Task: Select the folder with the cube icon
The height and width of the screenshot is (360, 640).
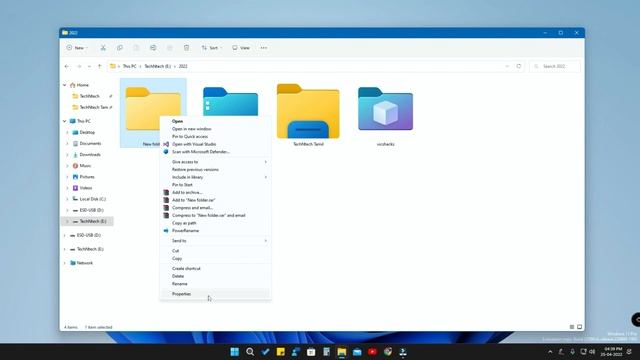Action: pos(385,116)
